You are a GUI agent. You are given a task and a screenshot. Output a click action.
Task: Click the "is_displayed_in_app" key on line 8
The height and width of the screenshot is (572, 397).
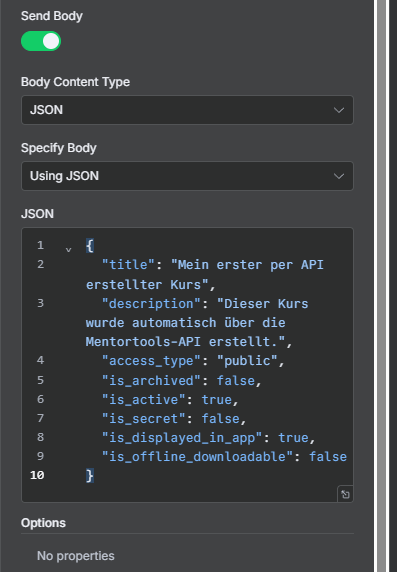[182, 437]
